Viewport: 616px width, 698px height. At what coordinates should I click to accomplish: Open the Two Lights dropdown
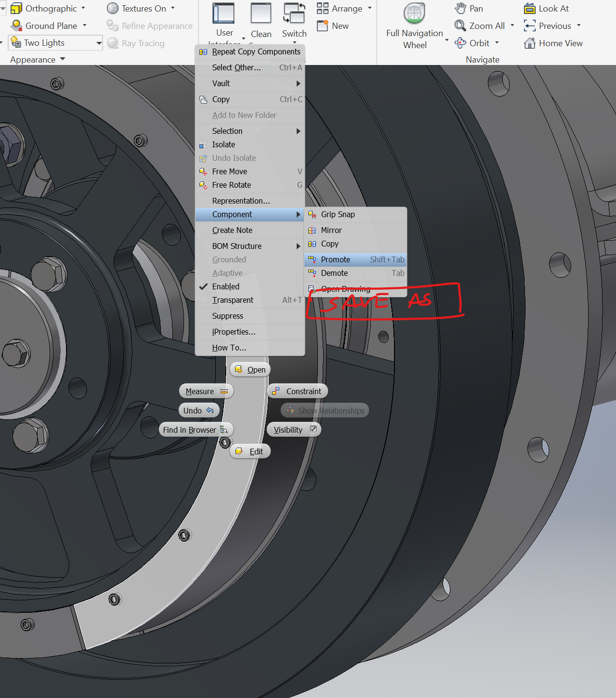(x=99, y=43)
